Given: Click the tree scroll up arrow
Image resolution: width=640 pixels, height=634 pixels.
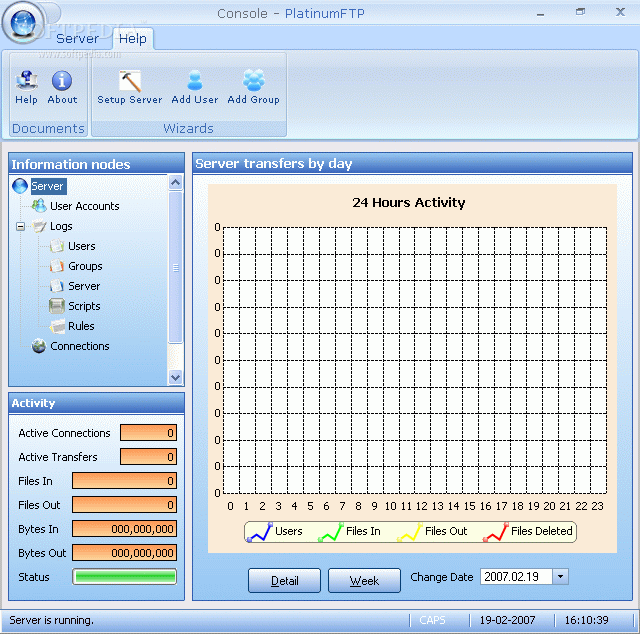Looking at the screenshot, I should pyautogui.click(x=176, y=182).
